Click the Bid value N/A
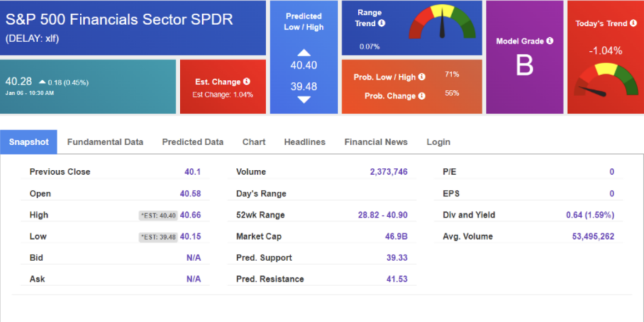This screenshot has width=644, height=322. click(x=194, y=258)
